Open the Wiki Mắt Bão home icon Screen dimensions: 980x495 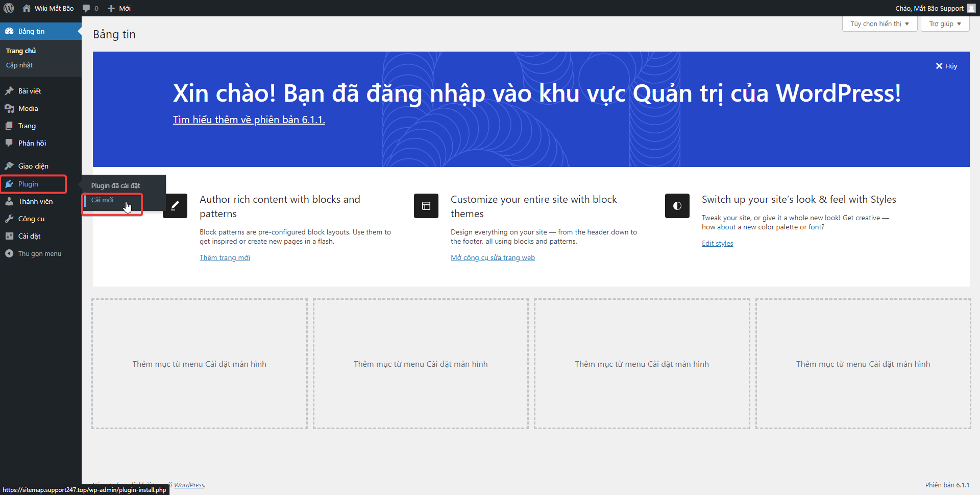click(x=27, y=8)
